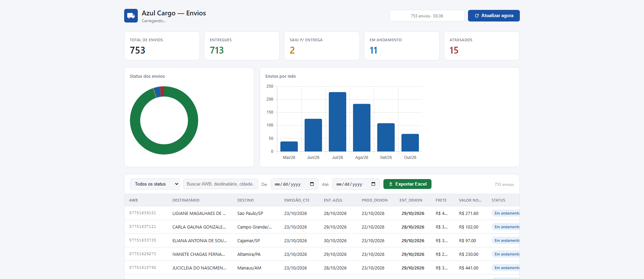Click Em andamento badge for Cajamar/SP row
Screen dimensions: 644x279
coord(506,240)
